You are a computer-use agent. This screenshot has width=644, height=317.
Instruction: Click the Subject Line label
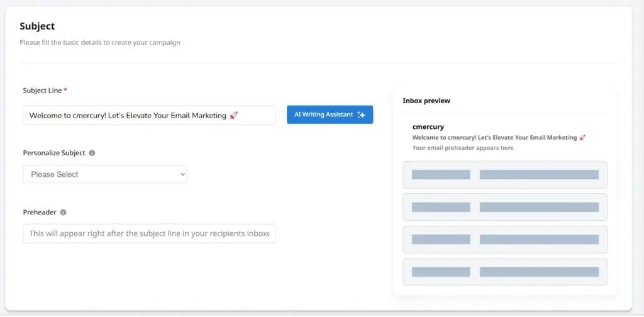42,91
